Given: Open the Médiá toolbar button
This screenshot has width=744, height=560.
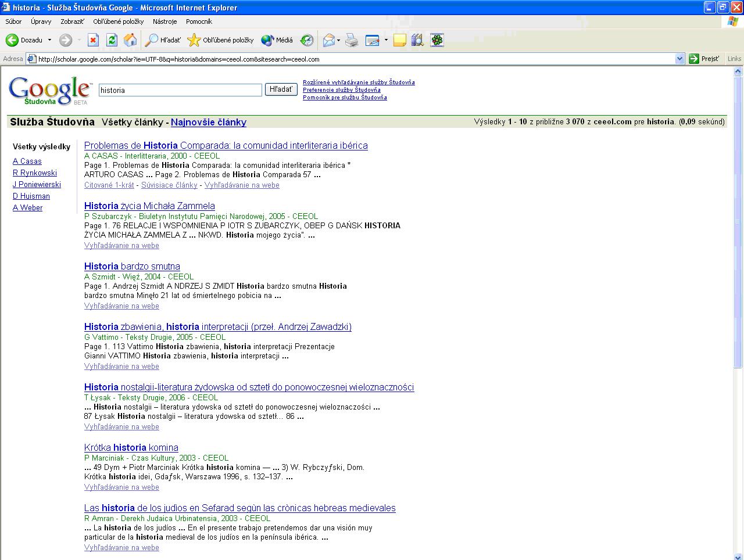Looking at the screenshot, I should pos(277,40).
